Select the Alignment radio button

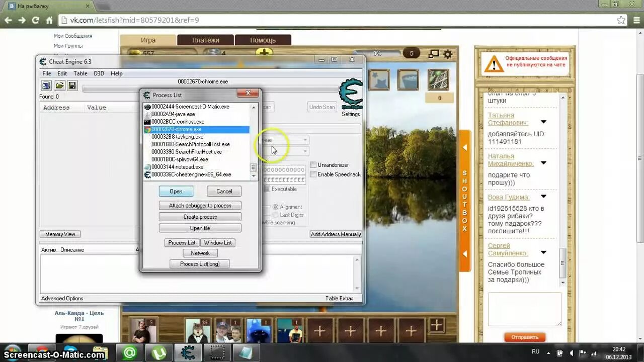(275, 207)
